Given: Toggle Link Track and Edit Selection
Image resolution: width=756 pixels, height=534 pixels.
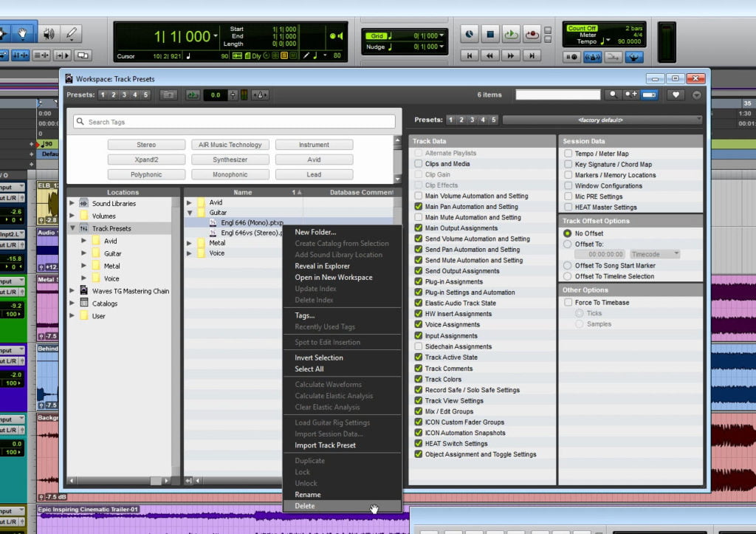Looking at the screenshot, I should (41, 55).
